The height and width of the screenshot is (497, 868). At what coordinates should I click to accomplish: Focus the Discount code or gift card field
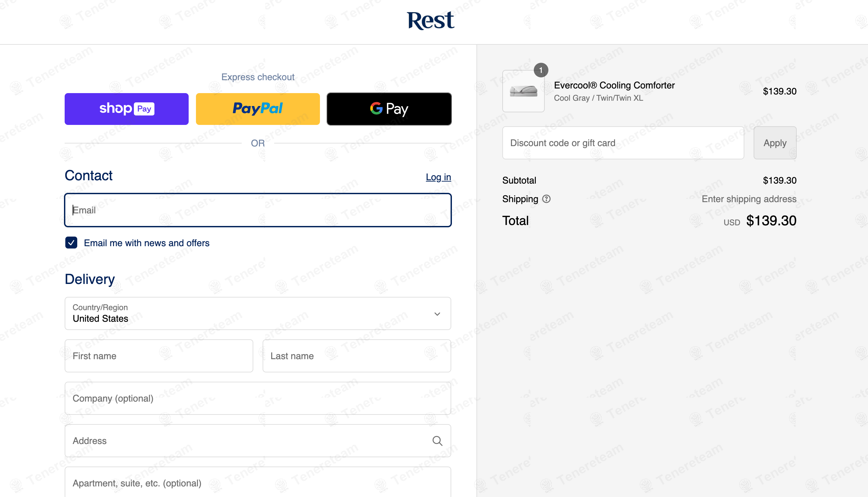pyautogui.click(x=623, y=143)
